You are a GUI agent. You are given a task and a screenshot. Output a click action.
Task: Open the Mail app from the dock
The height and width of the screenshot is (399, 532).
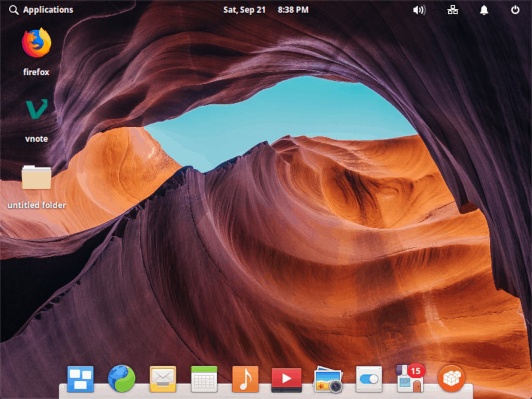point(162,379)
